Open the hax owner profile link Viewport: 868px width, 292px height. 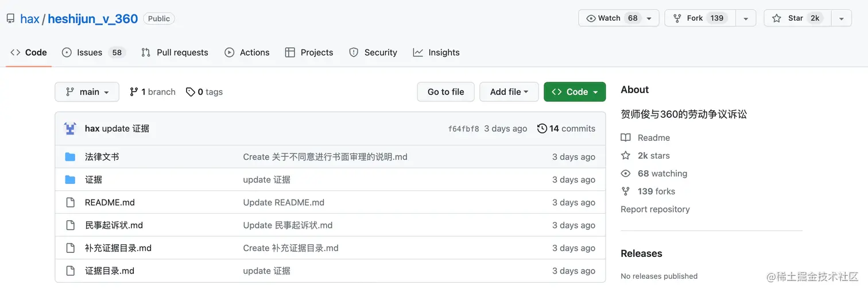(x=30, y=18)
